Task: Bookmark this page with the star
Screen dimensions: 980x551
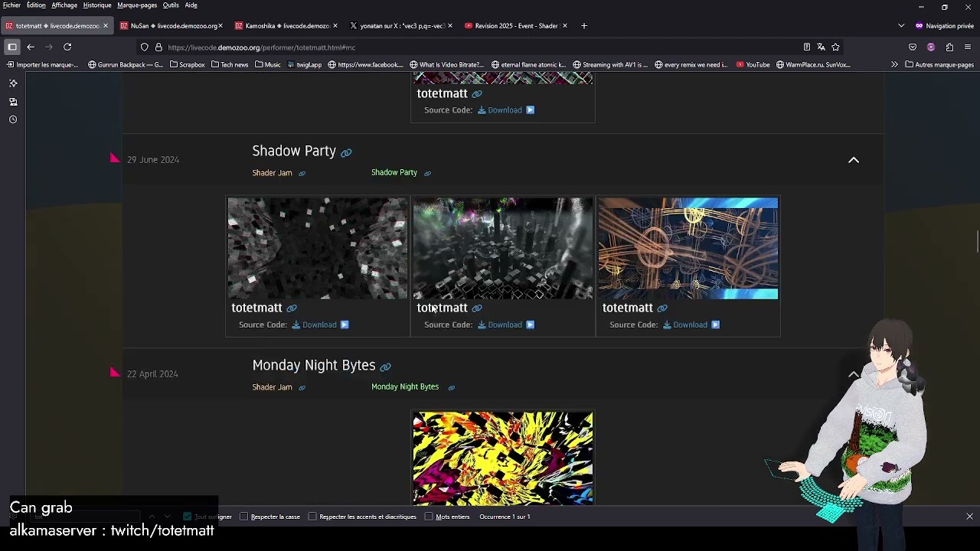Action: point(835,47)
